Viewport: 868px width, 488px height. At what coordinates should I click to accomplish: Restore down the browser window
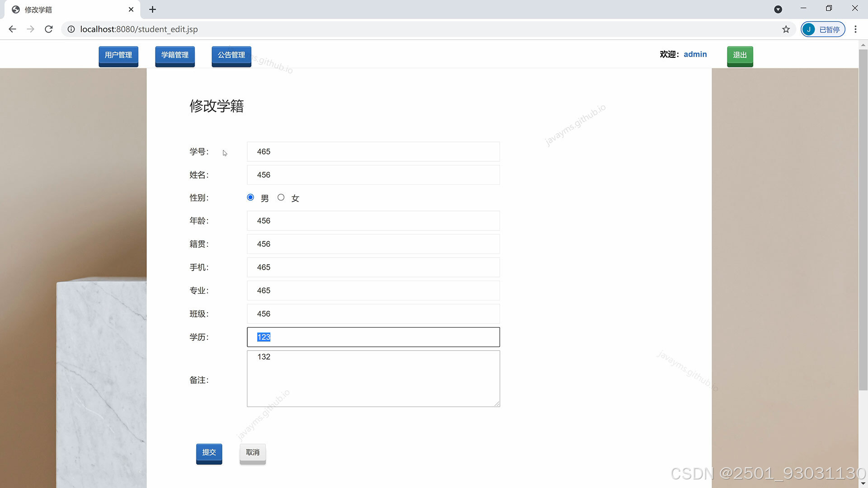click(x=829, y=8)
